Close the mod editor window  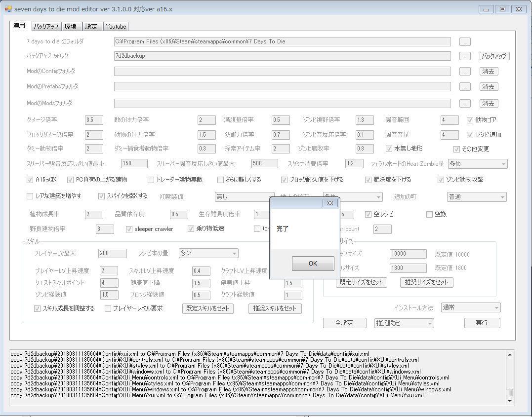[x=519, y=9]
